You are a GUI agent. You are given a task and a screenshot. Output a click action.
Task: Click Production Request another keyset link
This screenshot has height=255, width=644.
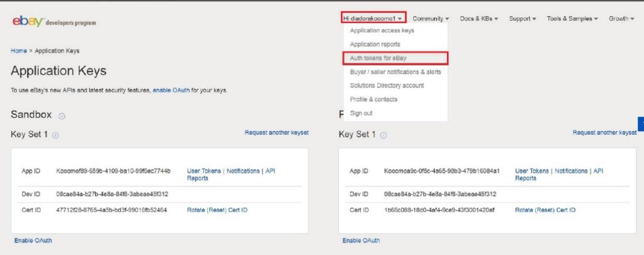click(x=605, y=133)
